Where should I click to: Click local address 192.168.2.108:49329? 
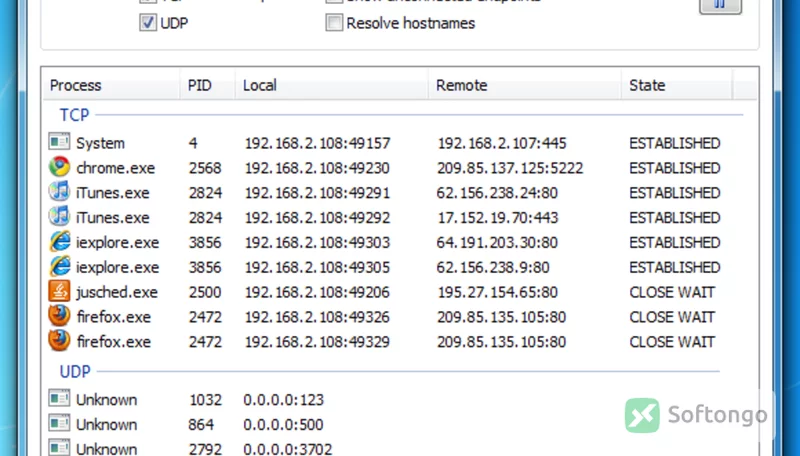[317, 342]
